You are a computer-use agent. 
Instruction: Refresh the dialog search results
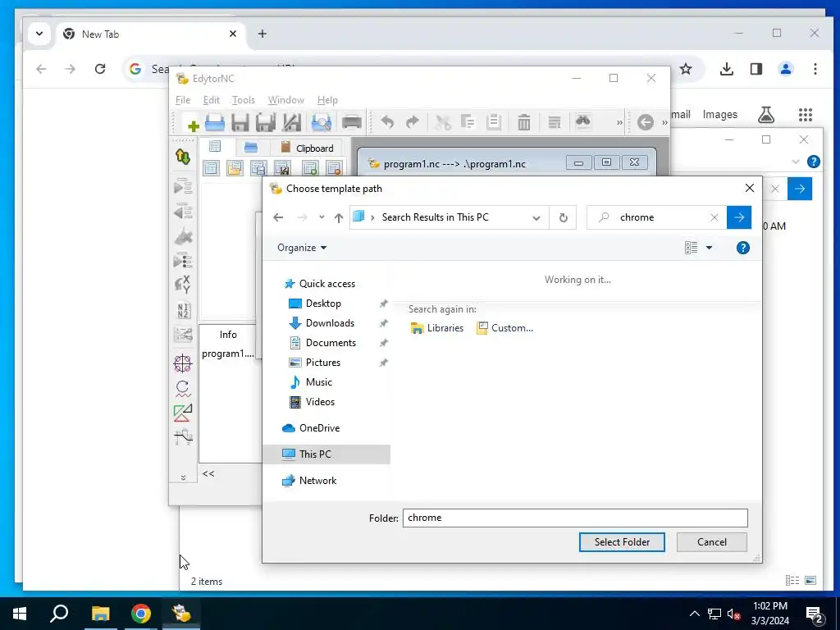[563, 217]
